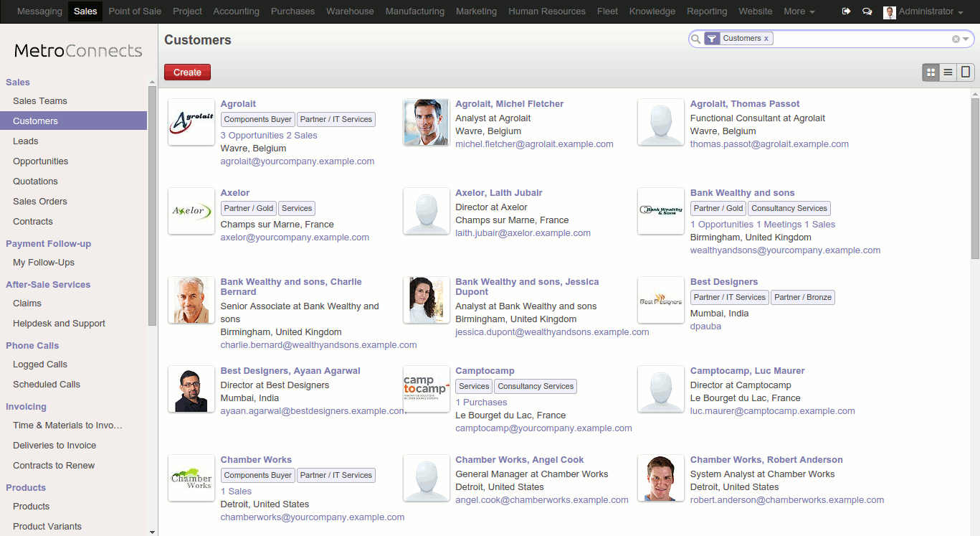Switch to Form view icon
Screen dimensions: 980x536
pos(966,72)
